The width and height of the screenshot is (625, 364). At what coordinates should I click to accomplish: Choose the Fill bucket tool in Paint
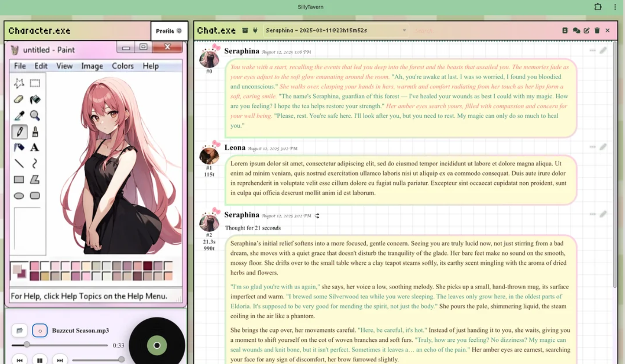click(x=35, y=99)
